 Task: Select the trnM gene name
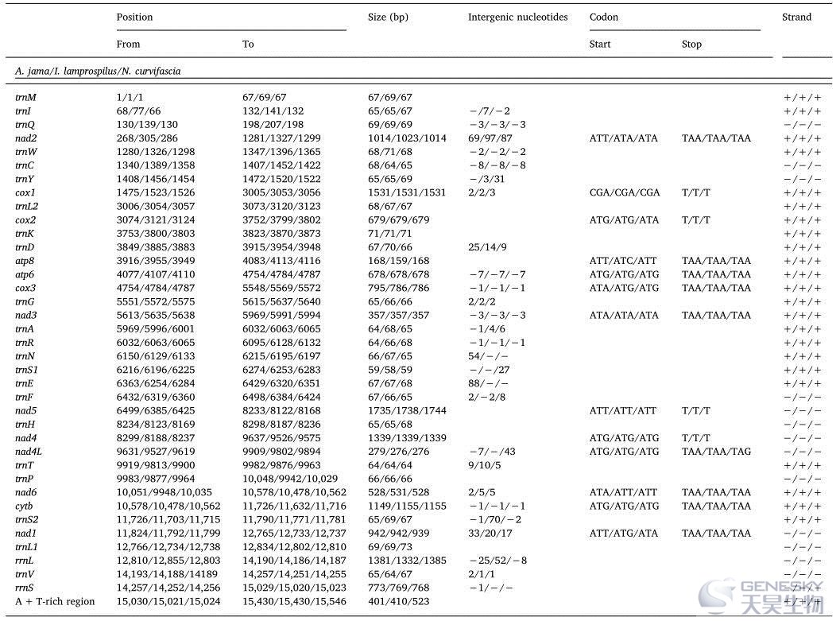pos(25,98)
